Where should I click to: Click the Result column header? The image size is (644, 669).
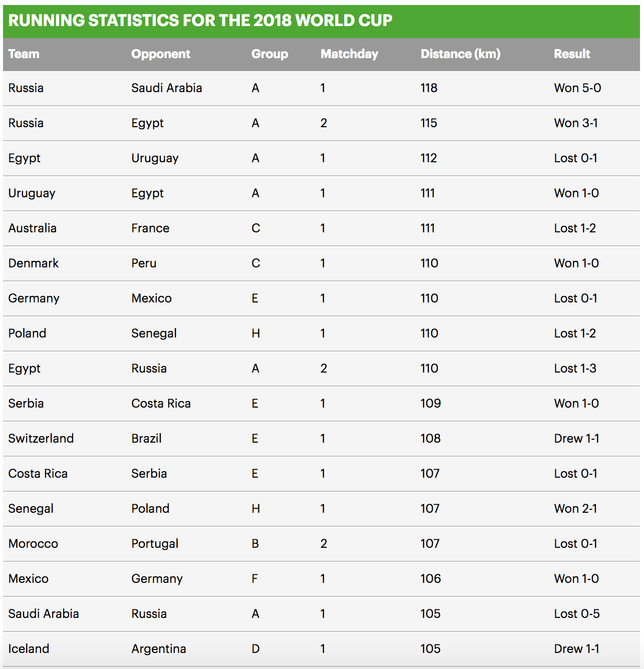(572, 54)
